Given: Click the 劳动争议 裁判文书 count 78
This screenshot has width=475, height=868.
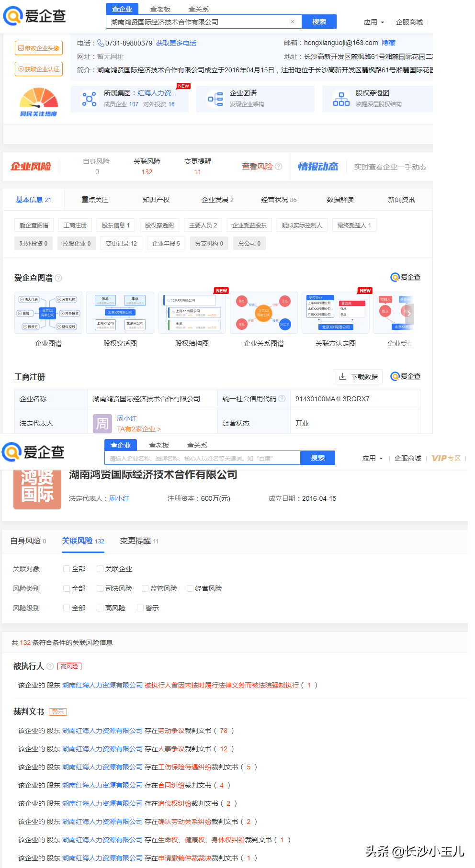Looking at the screenshot, I should coord(224,731).
